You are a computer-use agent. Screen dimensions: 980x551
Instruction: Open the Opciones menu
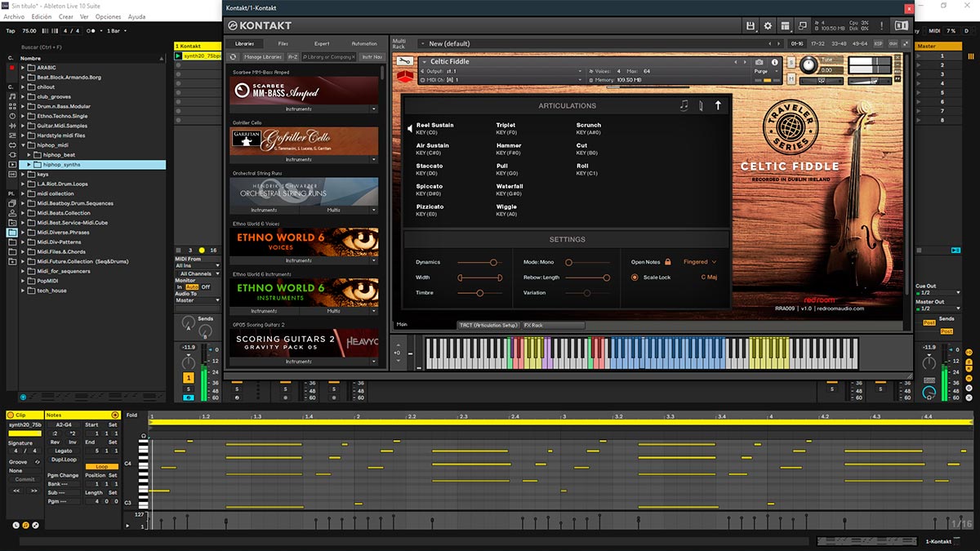(x=108, y=16)
